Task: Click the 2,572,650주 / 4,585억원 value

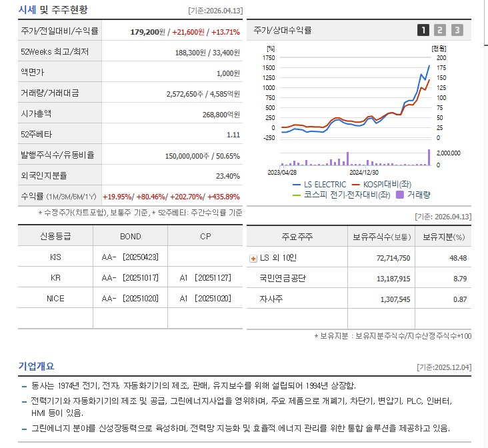Action: coord(203,94)
